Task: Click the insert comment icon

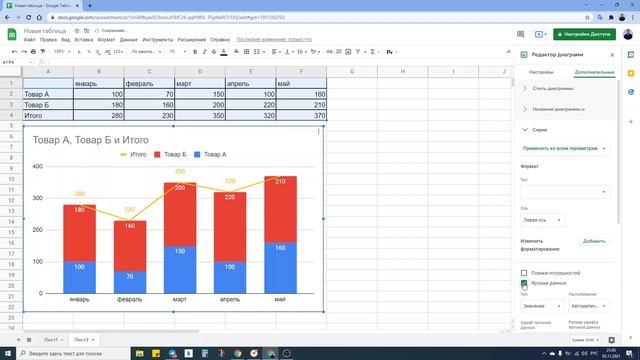Action: (x=339, y=52)
